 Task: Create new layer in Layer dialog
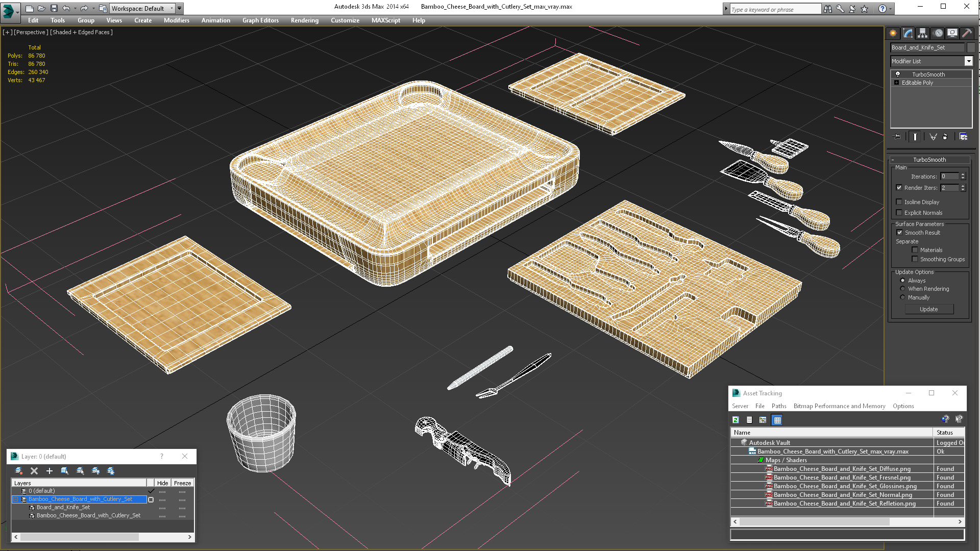[19, 471]
